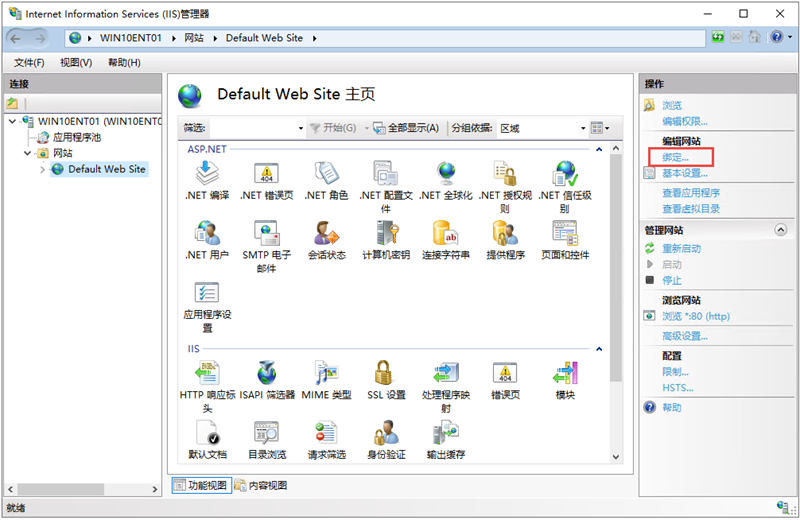Select the 连接字符串 icon
The image size is (800, 520).
(445, 233)
